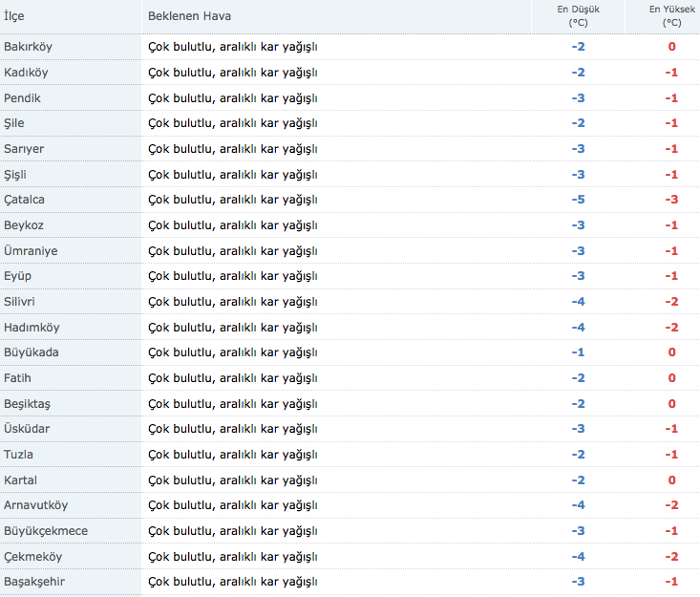Screen dimensions: 700x597
Task: Click the Beşiktaş district name
Action: (28, 403)
